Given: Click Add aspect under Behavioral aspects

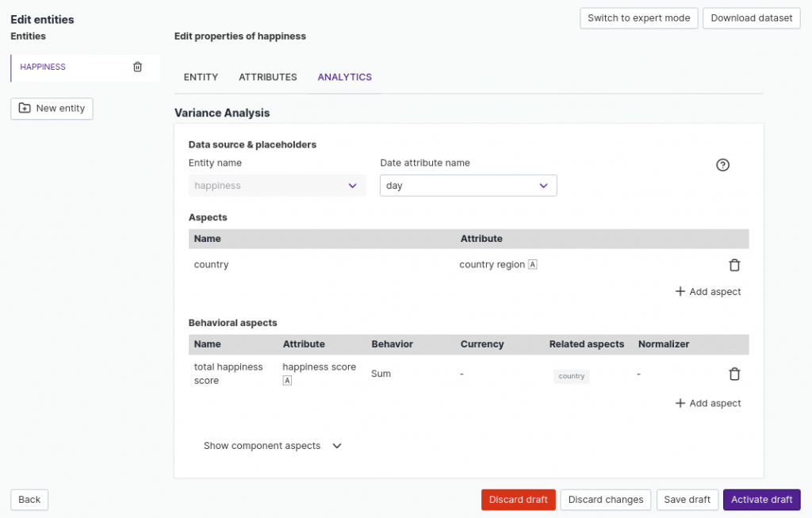Looking at the screenshot, I should (x=708, y=403).
